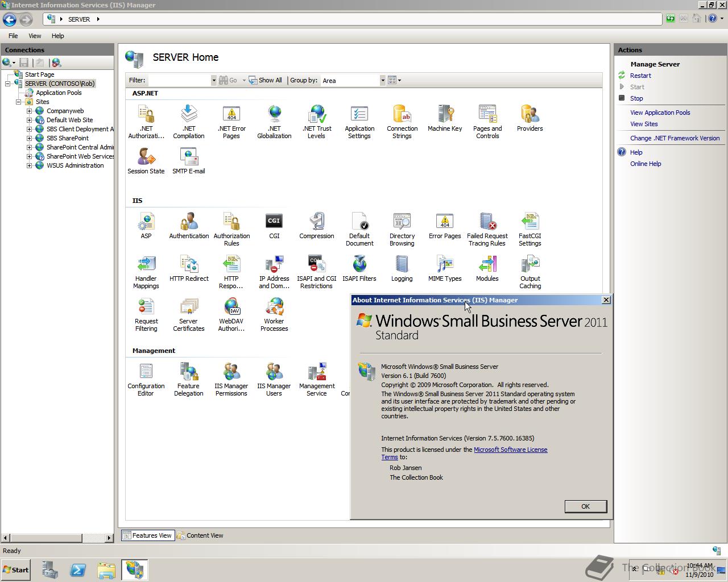Open .NET Error Pages feature
Viewport: 728px width, 582px height.
click(x=231, y=122)
